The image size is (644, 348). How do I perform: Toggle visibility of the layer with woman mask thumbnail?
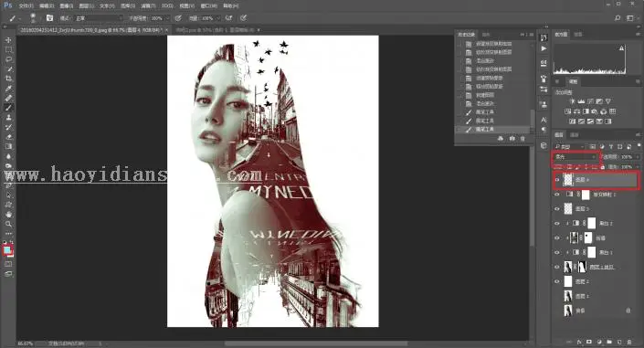pos(557,267)
